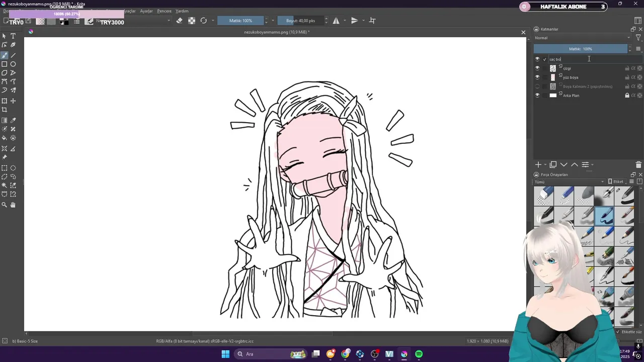This screenshot has height=362, width=644.
Task: Adjust the Boyut brush size slider
Action: pyautogui.click(x=300, y=21)
